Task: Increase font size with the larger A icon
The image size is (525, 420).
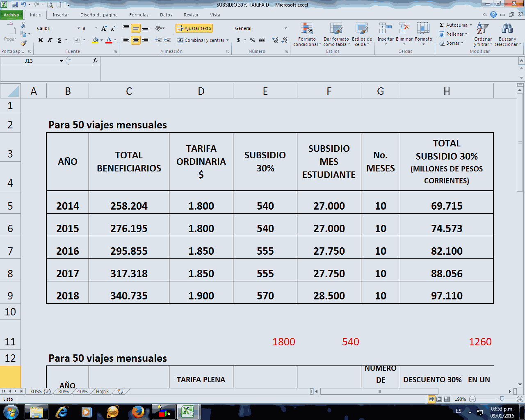Action: coord(104,28)
